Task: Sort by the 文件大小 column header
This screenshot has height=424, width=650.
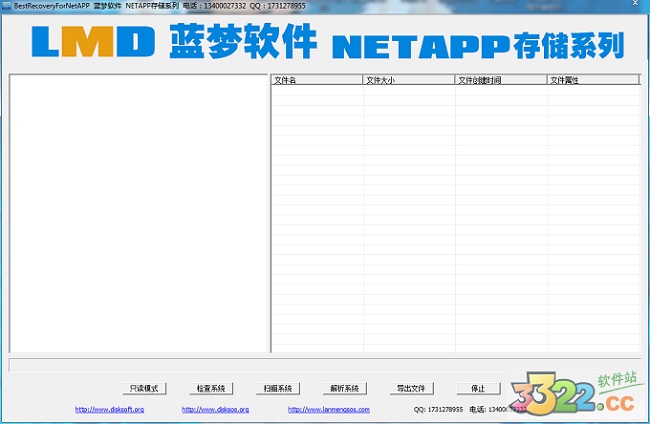Action: click(409, 80)
